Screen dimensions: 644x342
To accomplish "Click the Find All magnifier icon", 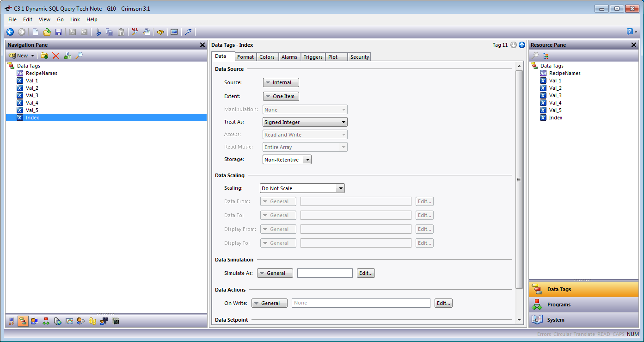I will 135,32.
